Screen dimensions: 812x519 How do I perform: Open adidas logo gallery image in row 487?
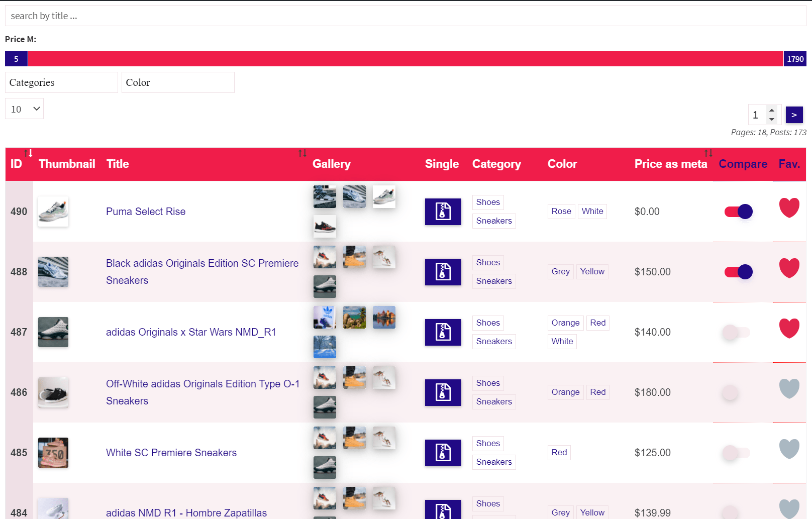pyautogui.click(x=325, y=317)
